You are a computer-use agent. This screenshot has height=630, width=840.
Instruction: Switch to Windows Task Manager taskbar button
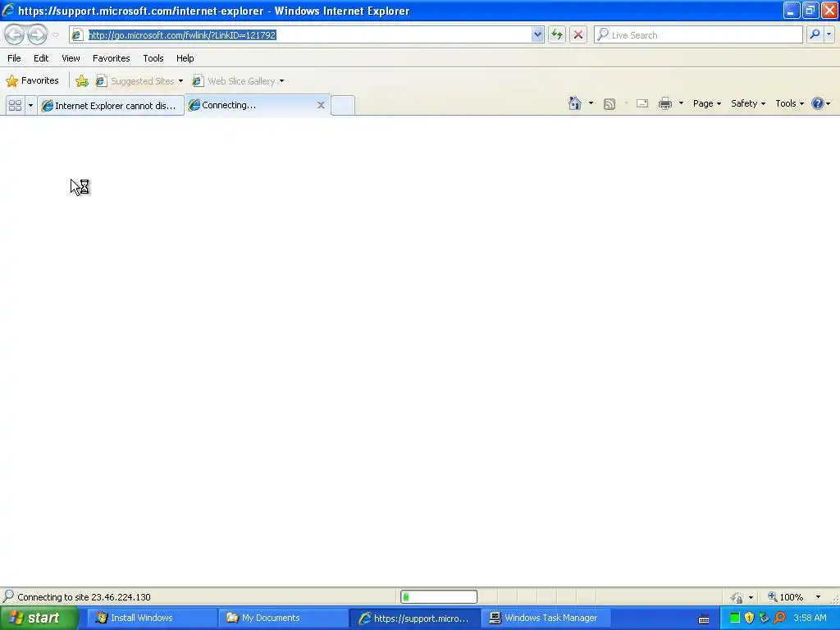545,618
